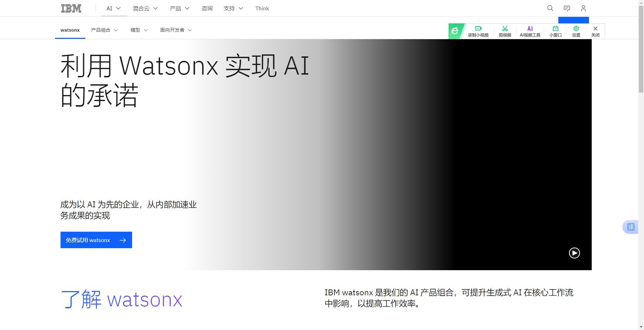Viewport: 644px width, 330px height.
Task: Open the 咨询 menu item
Action: tap(207, 8)
